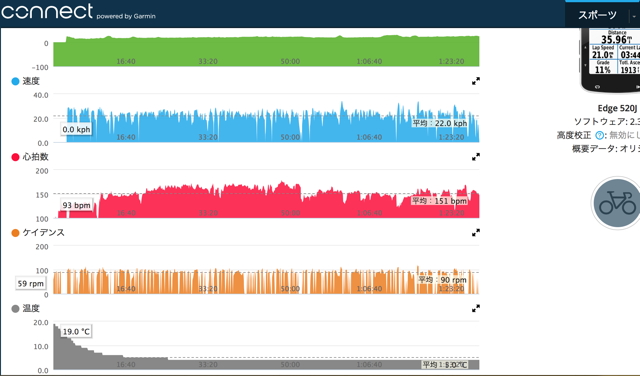
Task: Click the 平均 151 bpm label
Action: [439, 200]
